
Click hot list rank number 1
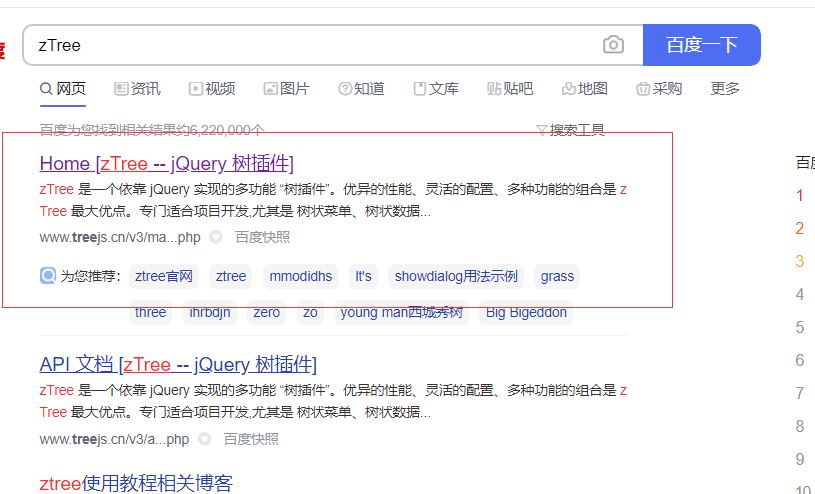click(x=800, y=196)
